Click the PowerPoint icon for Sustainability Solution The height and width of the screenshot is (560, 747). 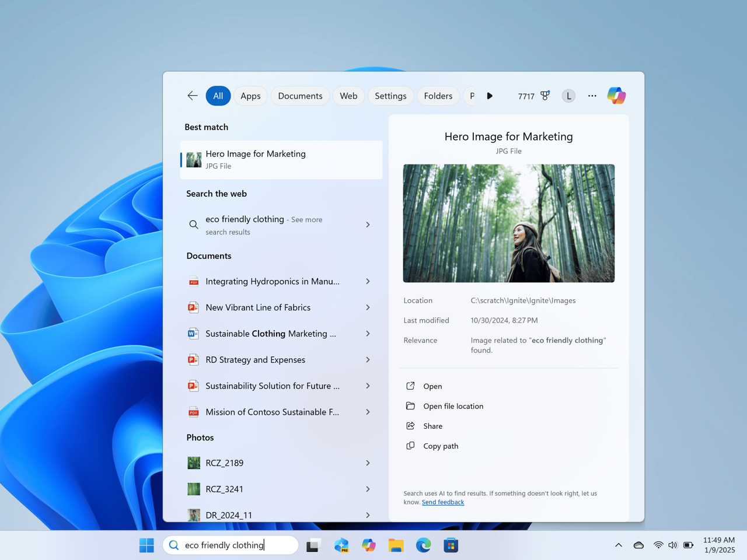point(193,386)
